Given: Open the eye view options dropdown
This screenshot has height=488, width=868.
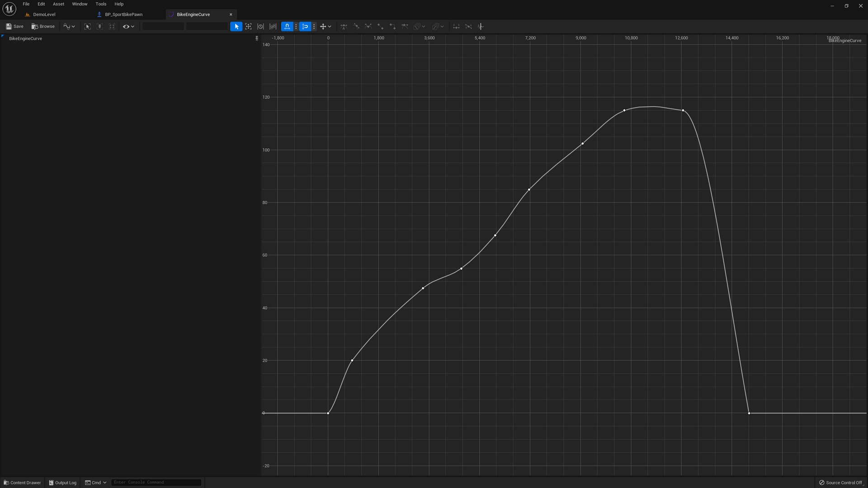Looking at the screenshot, I should pyautogui.click(x=128, y=27).
